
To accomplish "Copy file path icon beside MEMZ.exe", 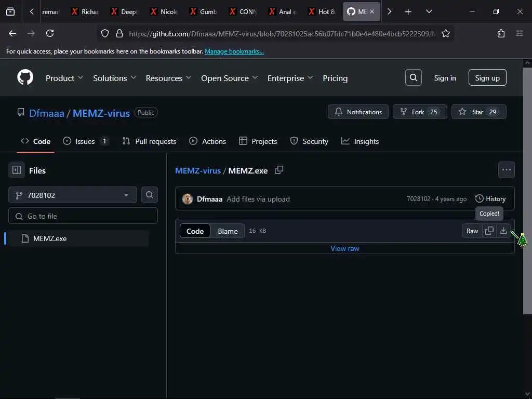I will point(279,170).
